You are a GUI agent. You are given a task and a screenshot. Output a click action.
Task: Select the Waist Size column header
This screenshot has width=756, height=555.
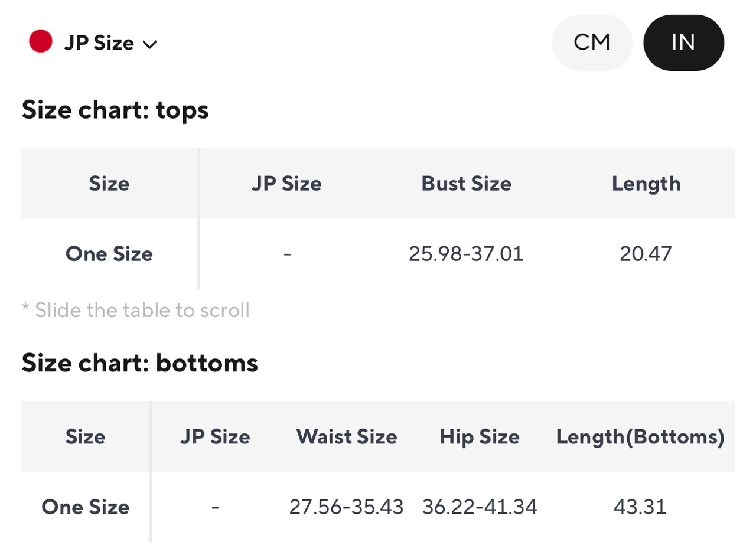(x=347, y=437)
